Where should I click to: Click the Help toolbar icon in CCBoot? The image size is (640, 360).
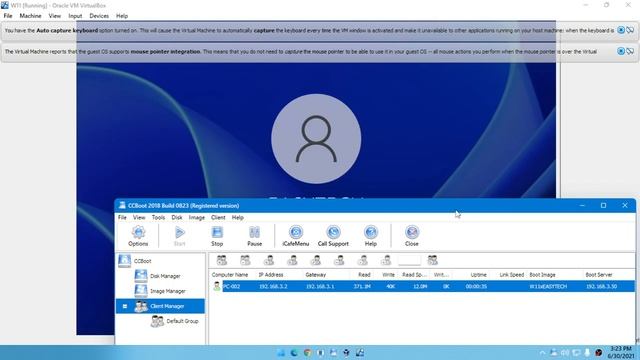click(x=371, y=236)
